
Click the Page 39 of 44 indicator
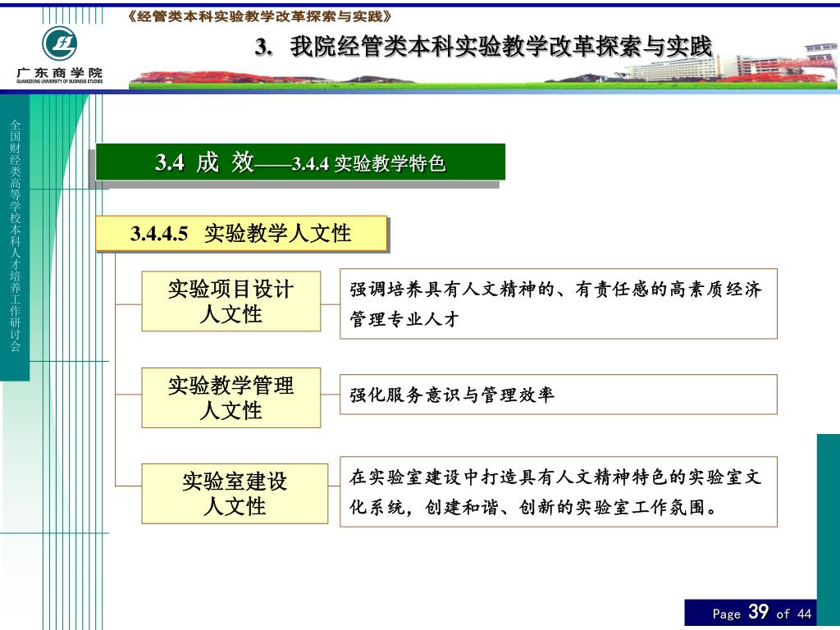pos(751,612)
